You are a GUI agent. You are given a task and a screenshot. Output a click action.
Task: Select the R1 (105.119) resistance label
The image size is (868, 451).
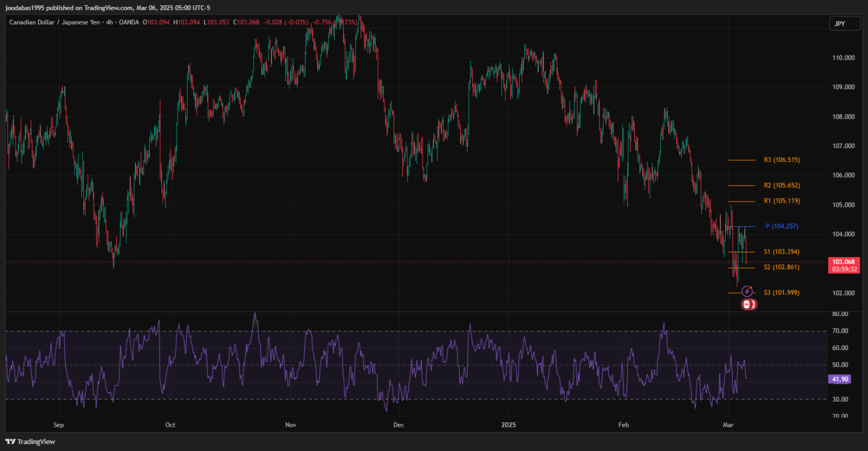(x=781, y=201)
